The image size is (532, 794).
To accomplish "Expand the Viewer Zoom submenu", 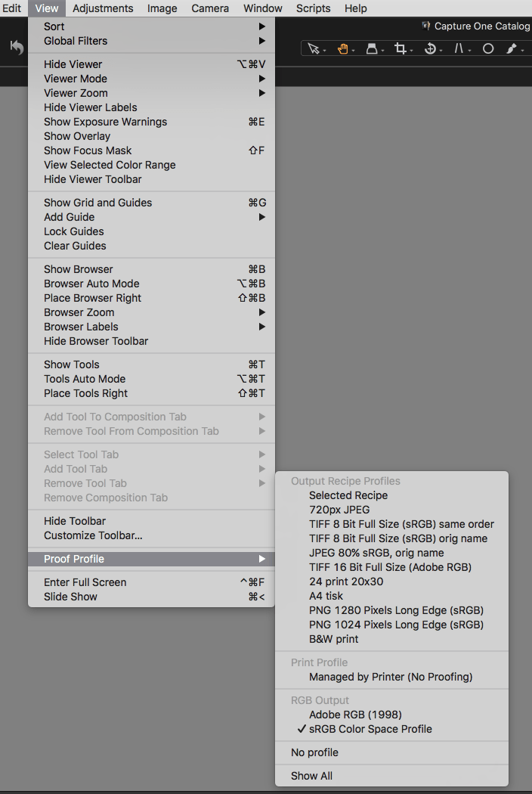I will (x=152, y=93).
